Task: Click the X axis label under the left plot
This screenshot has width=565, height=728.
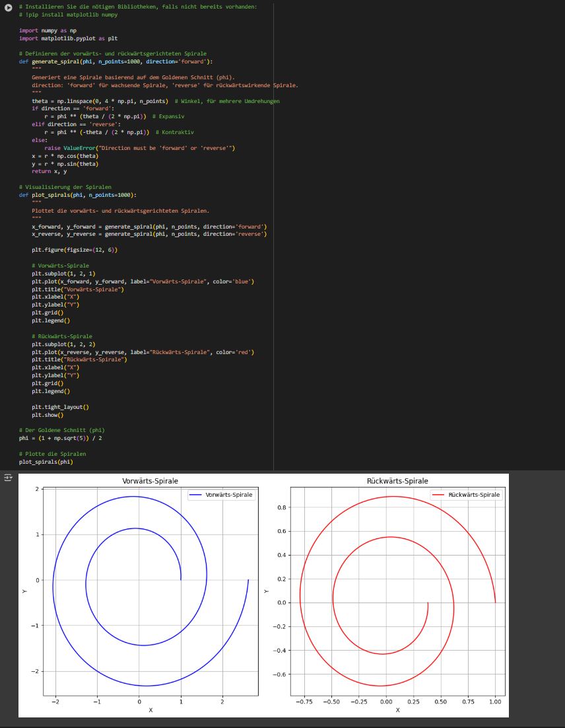Action: pyautogui.click(x=150, y=710)
